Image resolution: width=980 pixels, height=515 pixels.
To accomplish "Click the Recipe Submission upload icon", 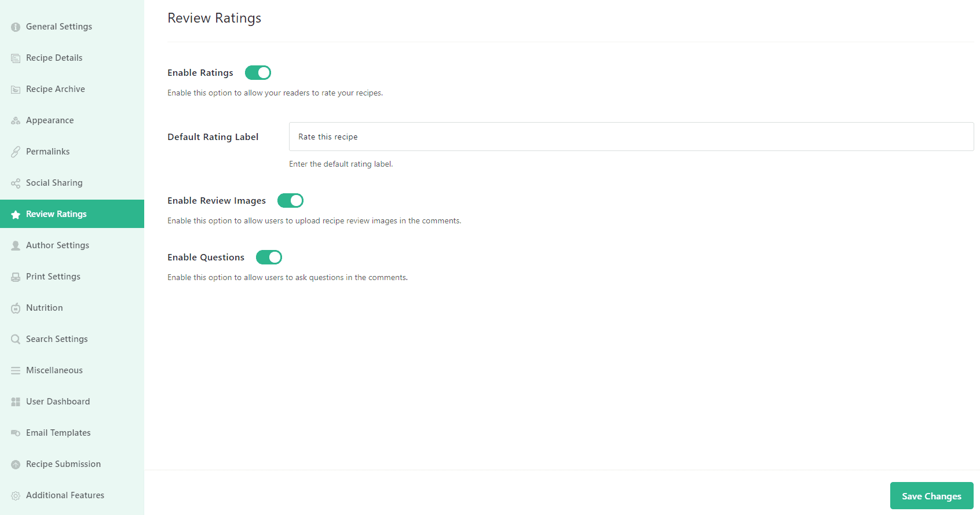I will [x=16, y=465].
